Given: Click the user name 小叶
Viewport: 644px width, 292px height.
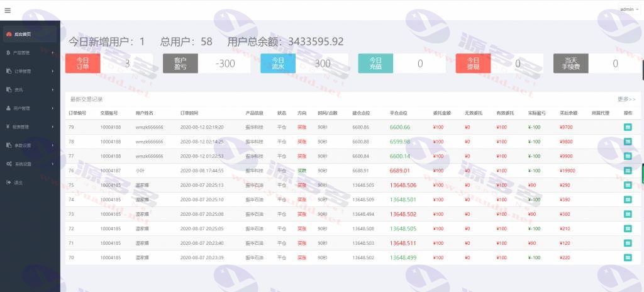Looking at the screenshot, I should click(139, 171).
